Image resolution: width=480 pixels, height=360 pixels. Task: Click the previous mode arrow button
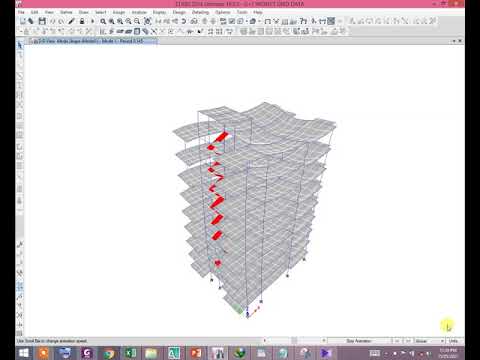pos(397,341)
